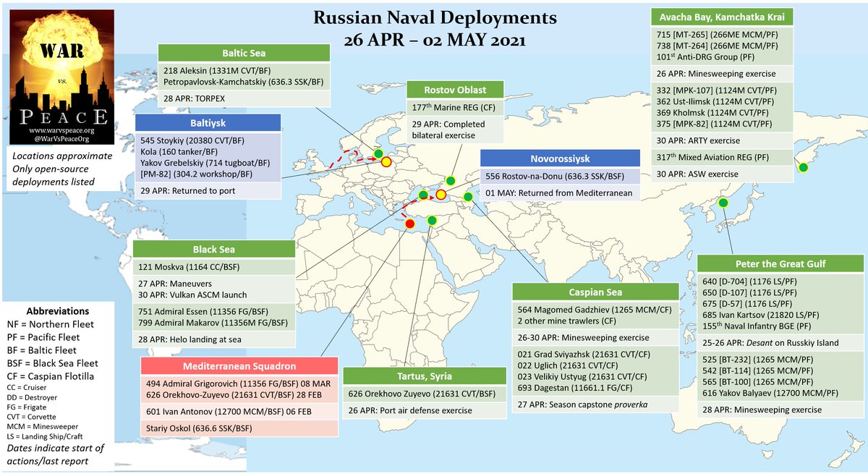Click the yellow Novorossiysk port marker
Image resolution: width=868 pixels, height=474 pixels.
click(x=441, y=195)
